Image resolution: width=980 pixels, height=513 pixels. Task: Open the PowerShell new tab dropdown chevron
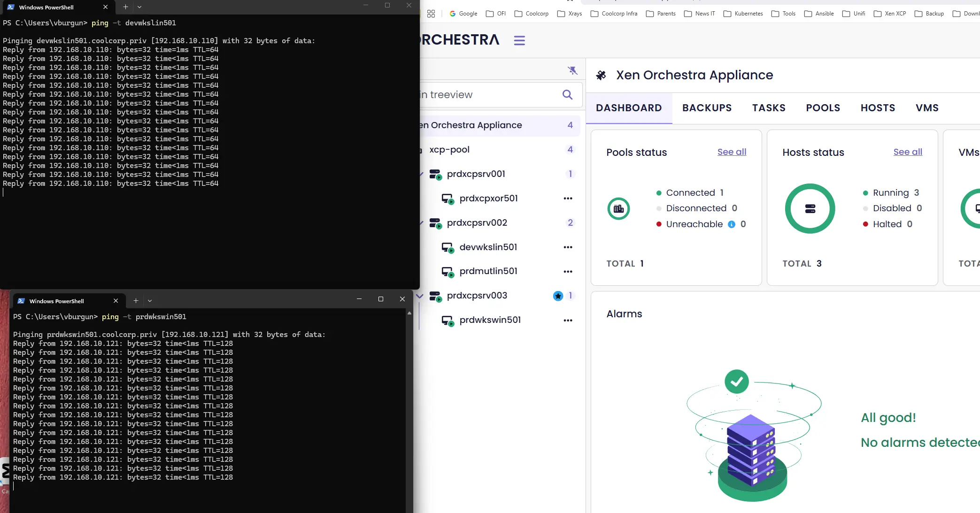point(139,7)
